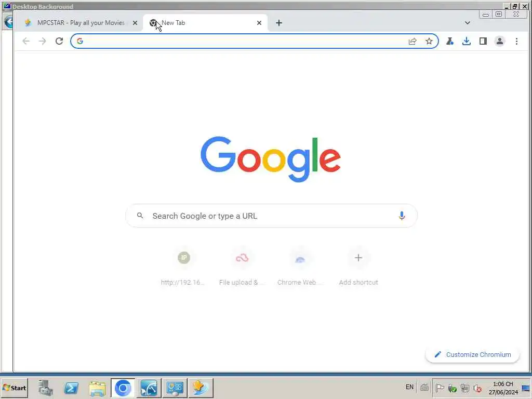Viewport: 532px width, 399px height.
Task: Click the network tray icon
Action: click(x=465, y=388)
